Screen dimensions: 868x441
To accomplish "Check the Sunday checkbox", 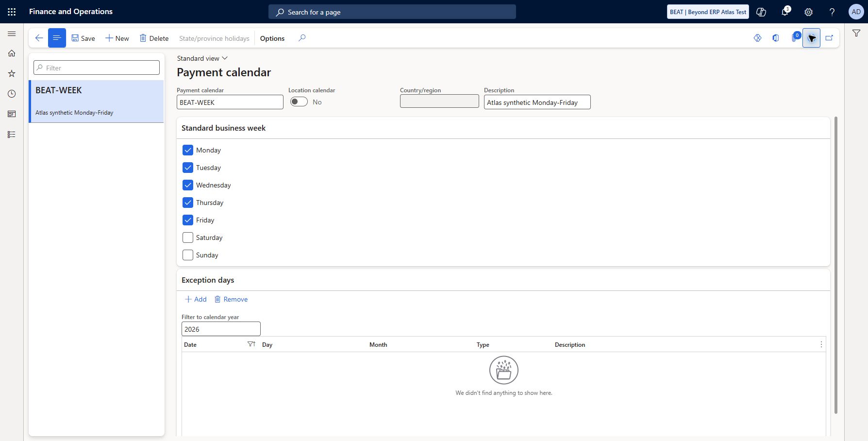I will (188, 255).
